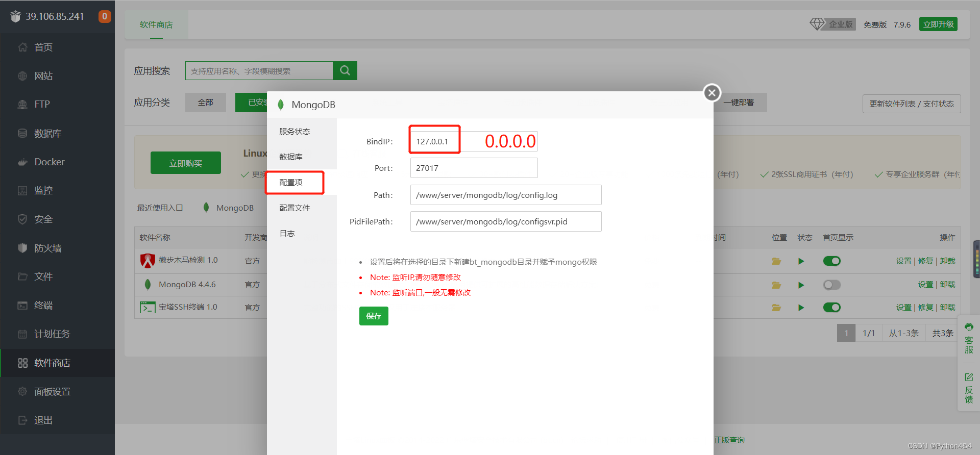Open the 首页 home sidebar item
980x455 pixels.
[57, 47]
